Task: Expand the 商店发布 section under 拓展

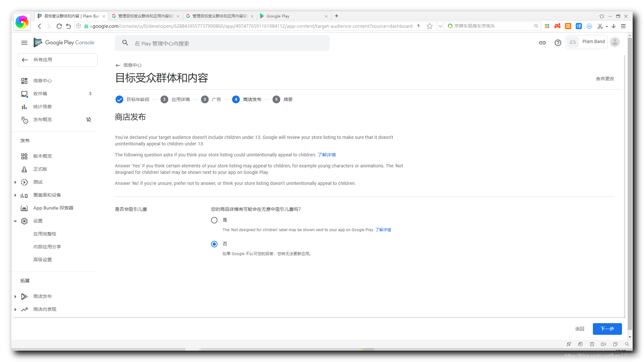Action: tap(15, 297)
